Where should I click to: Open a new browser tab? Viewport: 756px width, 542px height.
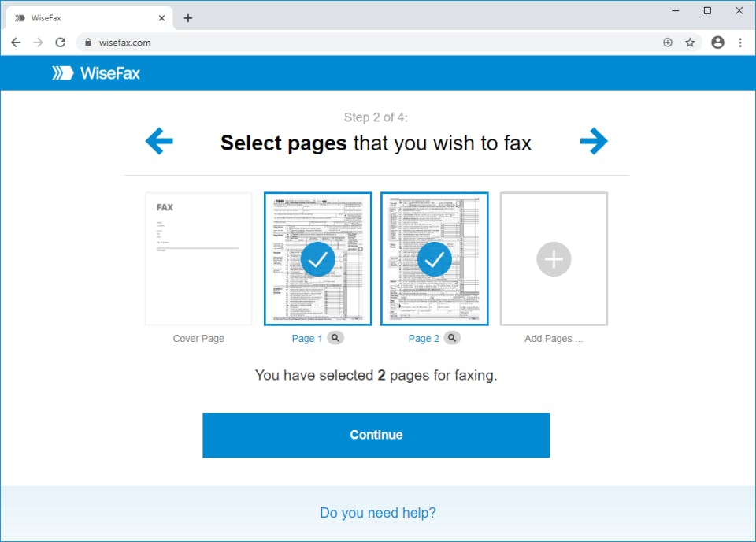tap(187, 17)
